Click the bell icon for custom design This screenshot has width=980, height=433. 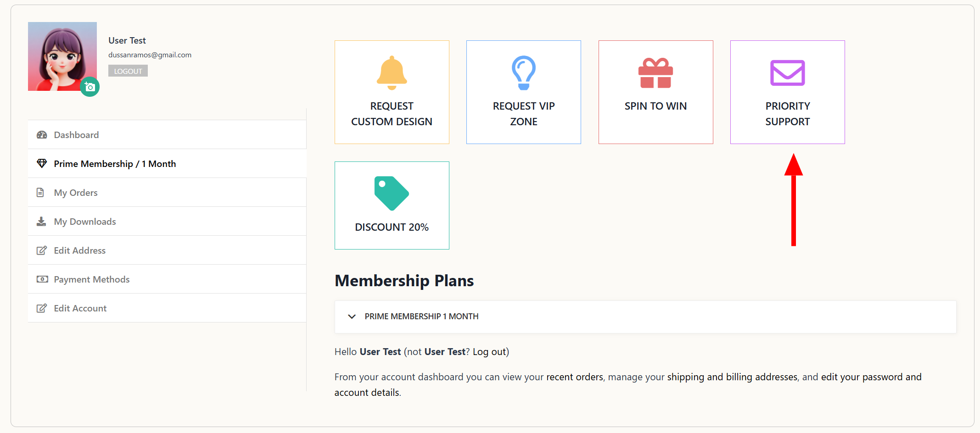[392, 72]
